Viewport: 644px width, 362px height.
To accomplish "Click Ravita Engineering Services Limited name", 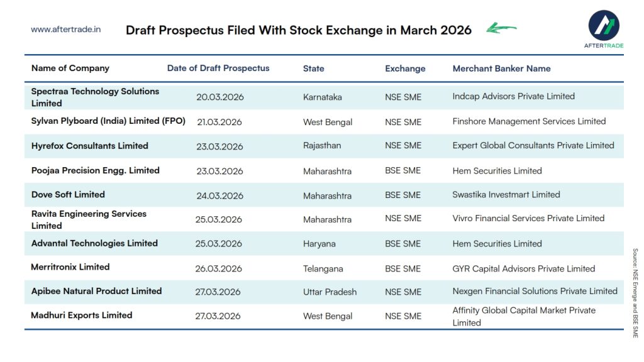I will click(89, 219).
